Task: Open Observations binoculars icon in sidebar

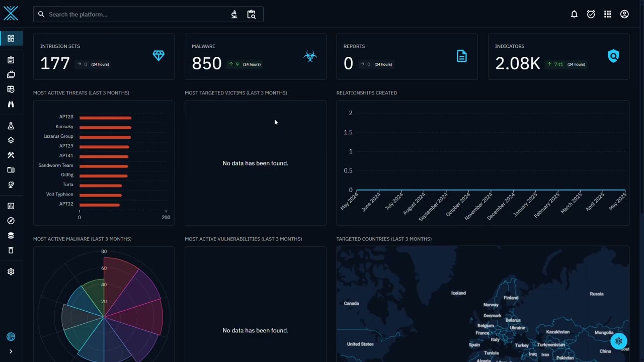Action: click(11, 104)
